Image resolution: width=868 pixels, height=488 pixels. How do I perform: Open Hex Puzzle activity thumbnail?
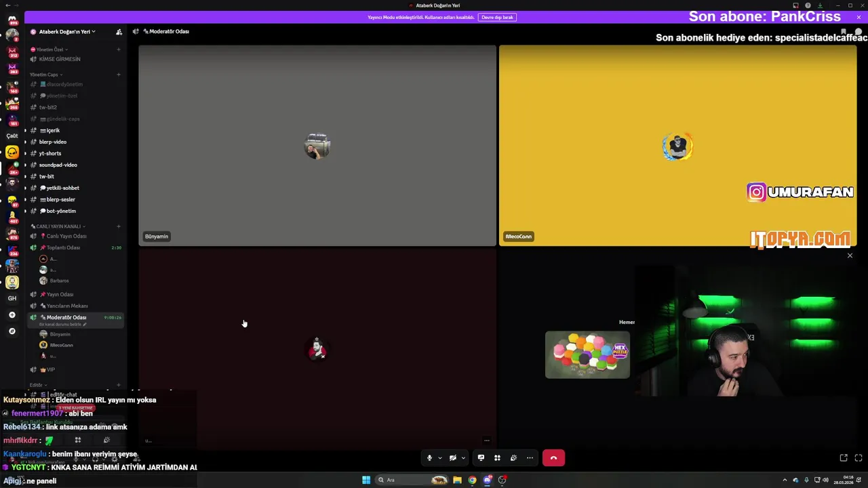pyautogui.click(x=587, y=354)
